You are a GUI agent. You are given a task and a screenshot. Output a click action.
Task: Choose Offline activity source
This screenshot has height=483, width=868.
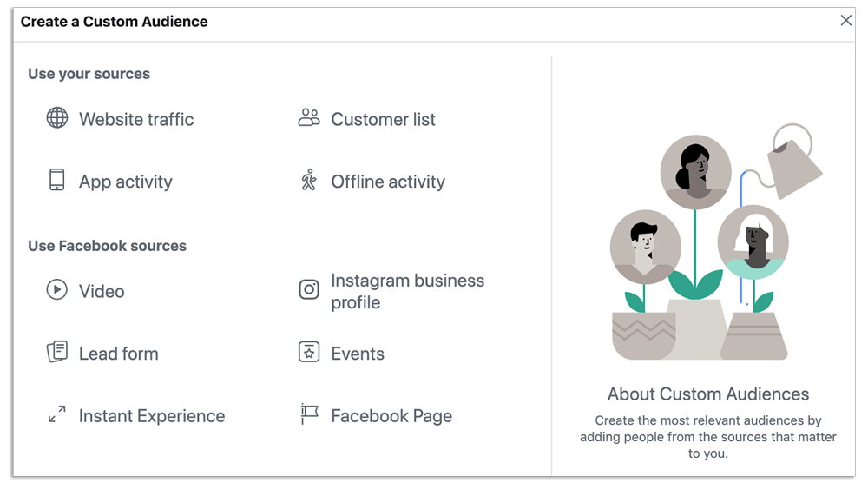pyautogui.click(x=388, y=182)
